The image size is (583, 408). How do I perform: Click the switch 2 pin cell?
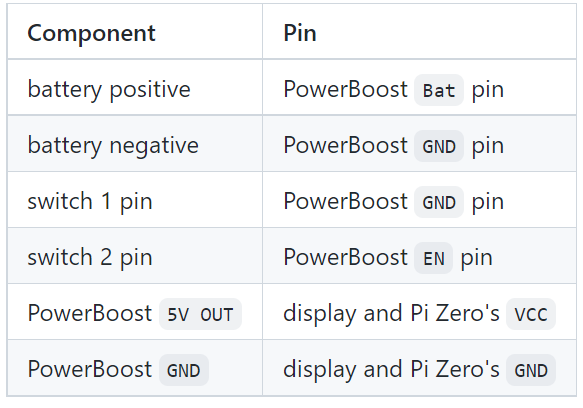135,256
